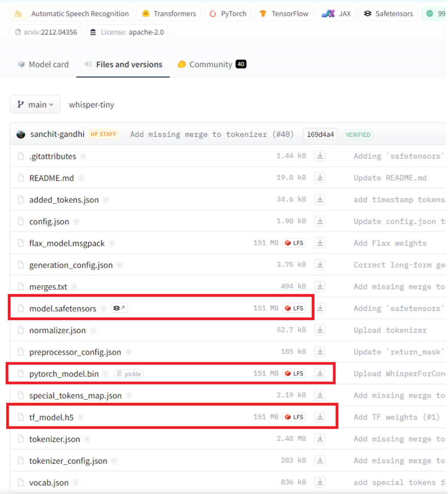The image size is (448, 494).
Task: Open the safetensors viewer icon beside model.safetensors
Action: point(119,308)
